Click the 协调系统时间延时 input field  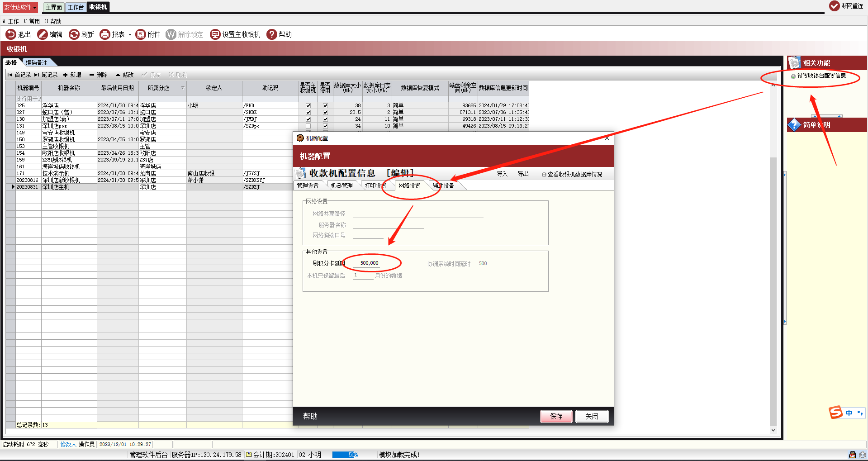tap(492, 263)
